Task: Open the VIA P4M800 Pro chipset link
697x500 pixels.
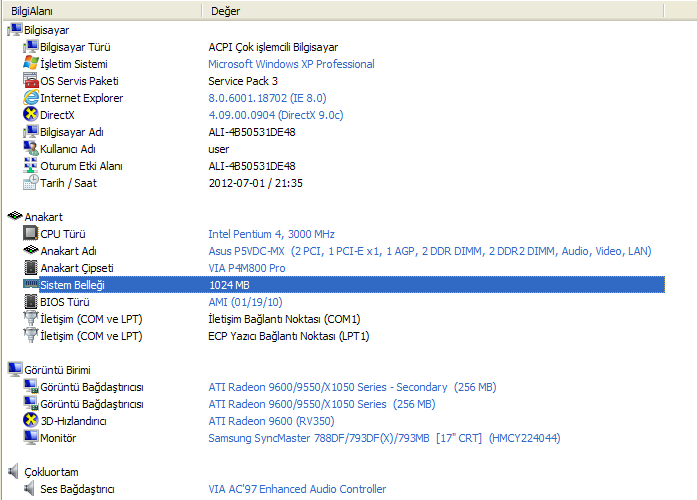Action: [x=247, y=268]
